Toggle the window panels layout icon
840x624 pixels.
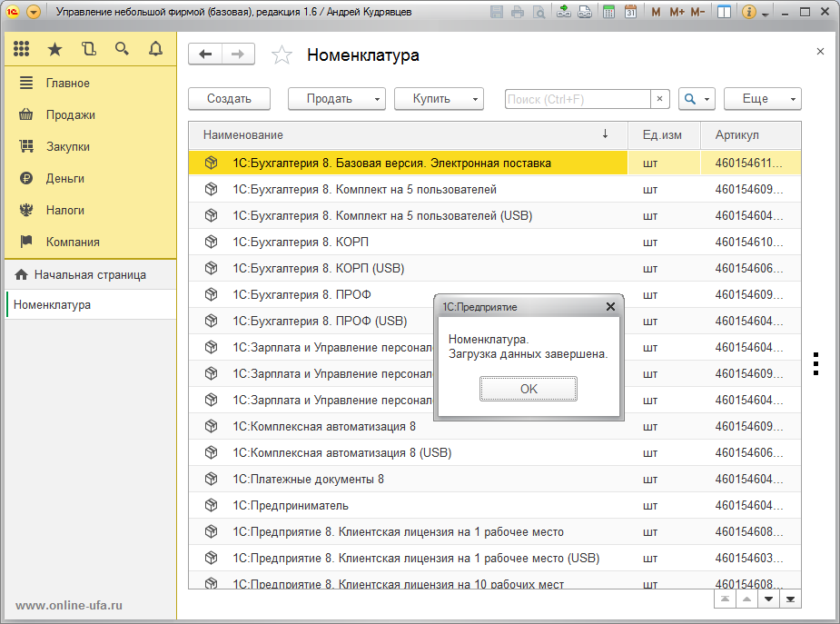pyautogui.click(x=724, y=13)
